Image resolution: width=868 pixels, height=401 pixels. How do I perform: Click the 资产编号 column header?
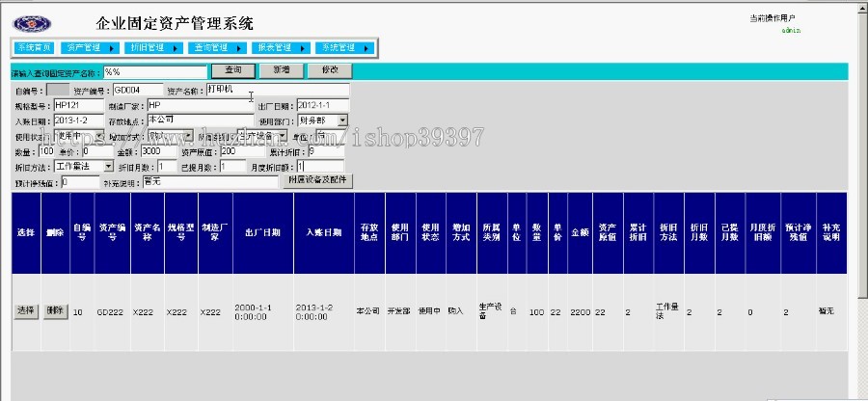(x=113, y=232)
